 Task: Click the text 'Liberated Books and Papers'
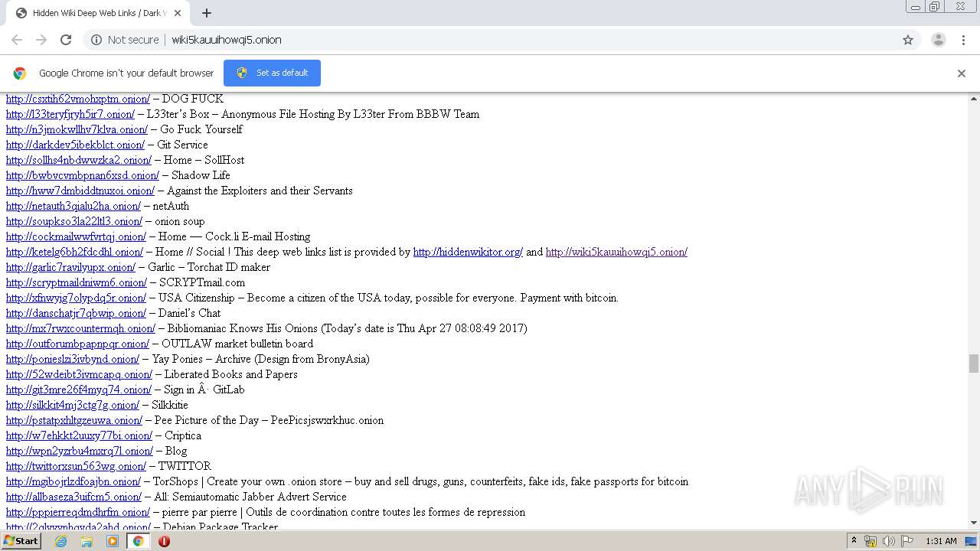click(231, 374)
